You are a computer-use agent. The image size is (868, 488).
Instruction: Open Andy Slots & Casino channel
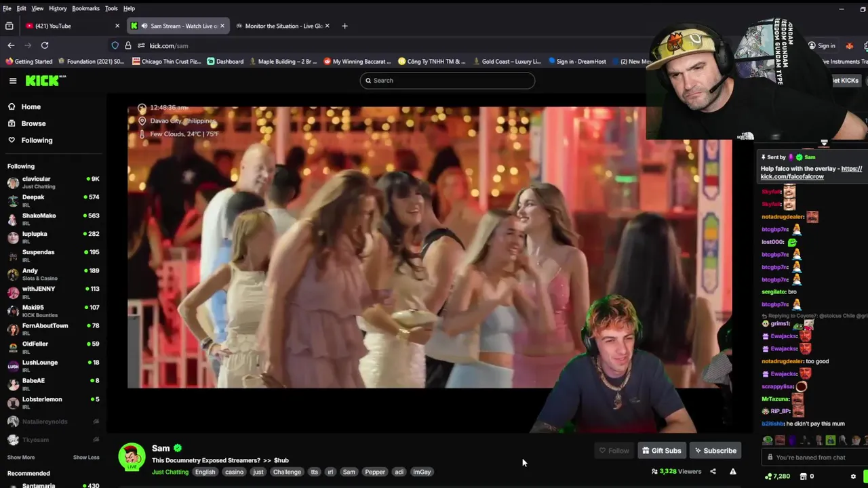point(53,274)
